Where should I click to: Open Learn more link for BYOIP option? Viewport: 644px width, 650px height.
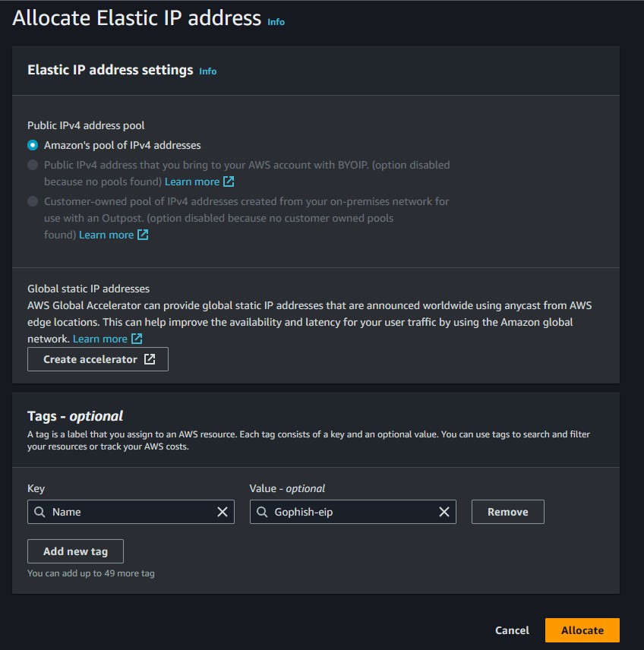192,181
